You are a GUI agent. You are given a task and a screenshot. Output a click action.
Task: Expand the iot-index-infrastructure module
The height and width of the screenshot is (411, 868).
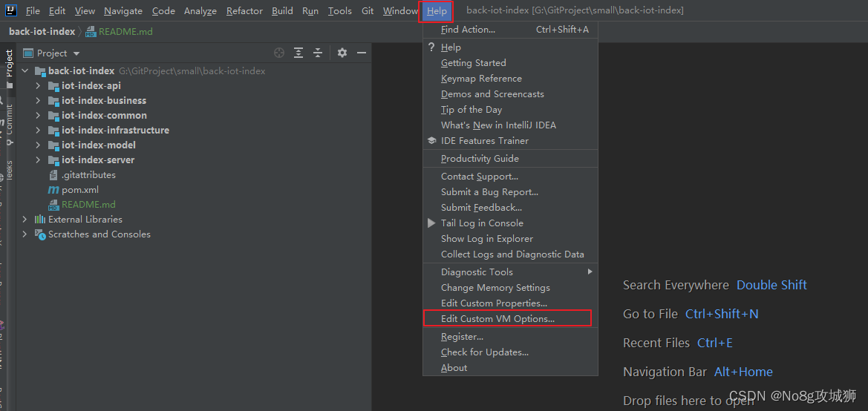click(x=38, y=131)
